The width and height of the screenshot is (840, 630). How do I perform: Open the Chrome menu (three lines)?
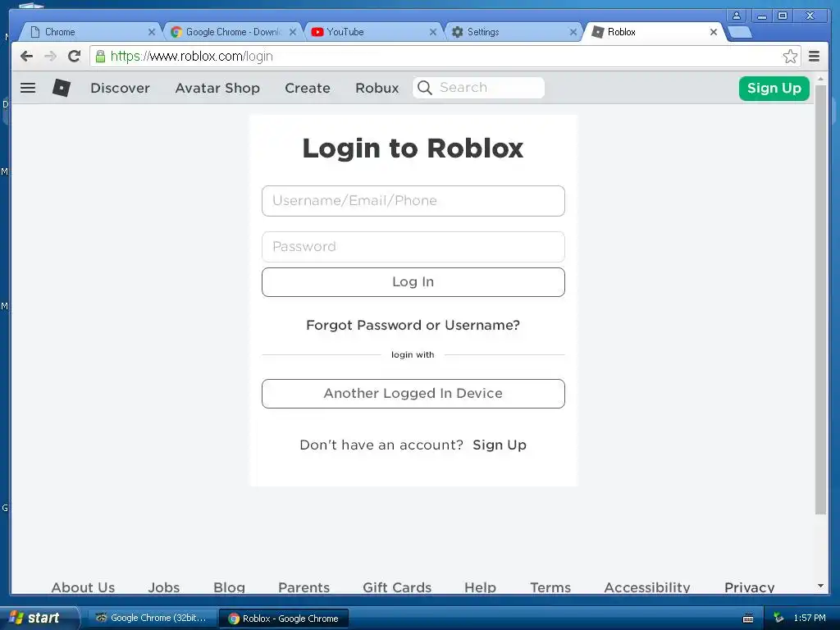[x=815, y=57]
